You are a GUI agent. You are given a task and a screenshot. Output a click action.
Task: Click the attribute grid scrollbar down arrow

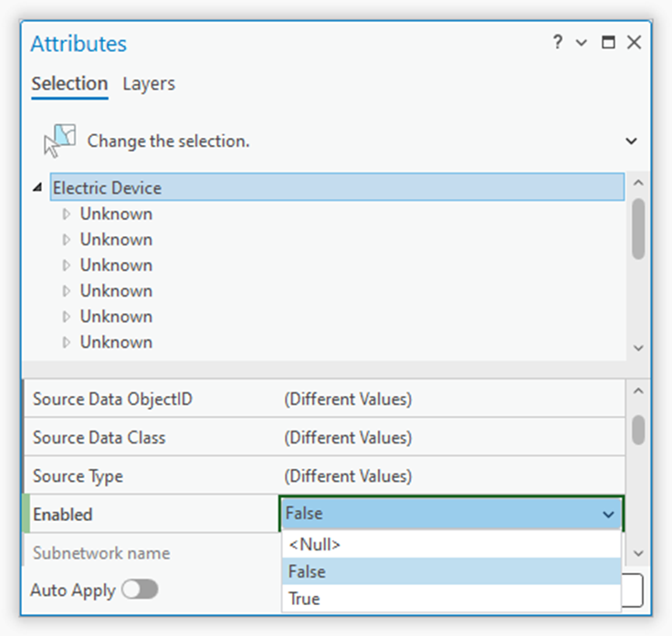pyautogui.click(x=638, y=553)
